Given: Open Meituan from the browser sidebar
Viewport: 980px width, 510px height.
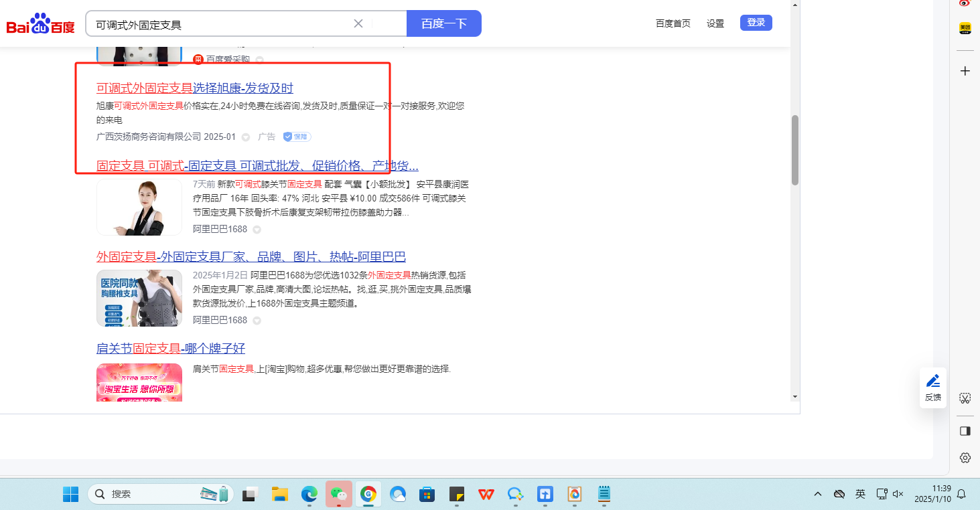Looking at the screenshot, I should [965, 28].
